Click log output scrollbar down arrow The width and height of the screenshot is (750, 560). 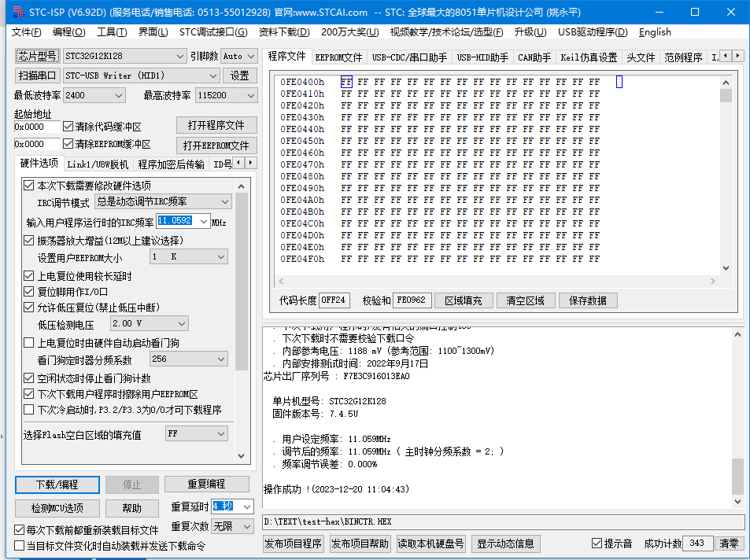[x=737, y=501]
